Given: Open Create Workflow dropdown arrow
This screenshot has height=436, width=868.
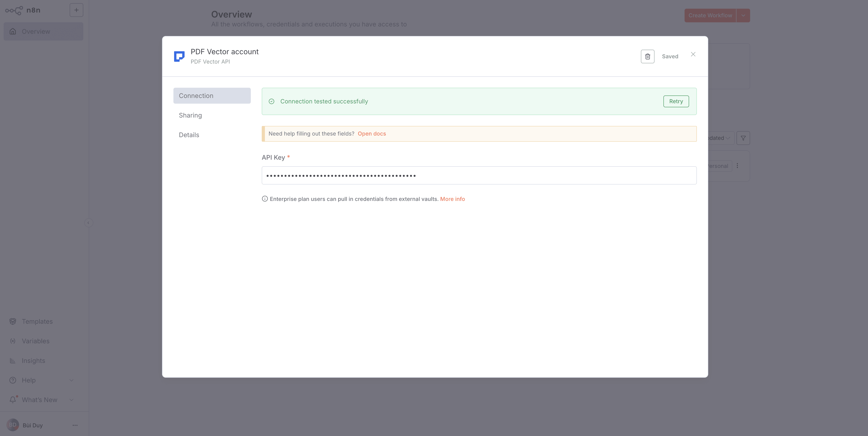Looking at the screenshot, I should coord(743,15).
